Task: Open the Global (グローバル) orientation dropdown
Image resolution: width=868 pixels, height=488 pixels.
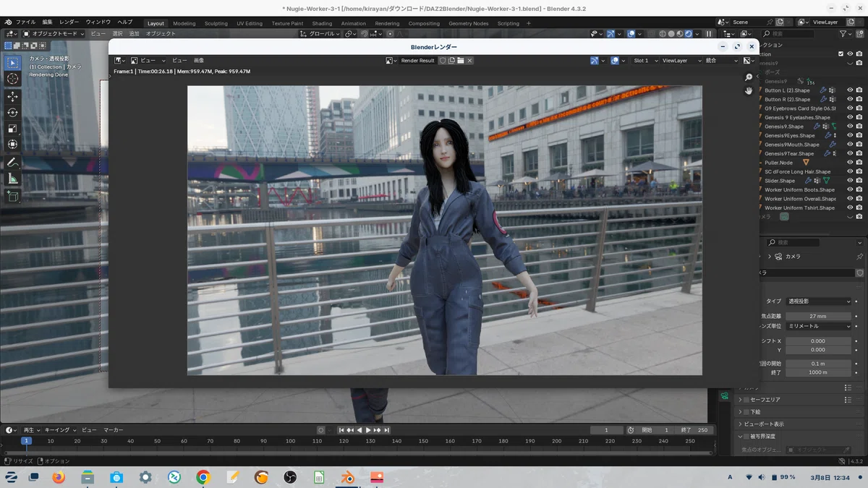Action: pos(320,33)
